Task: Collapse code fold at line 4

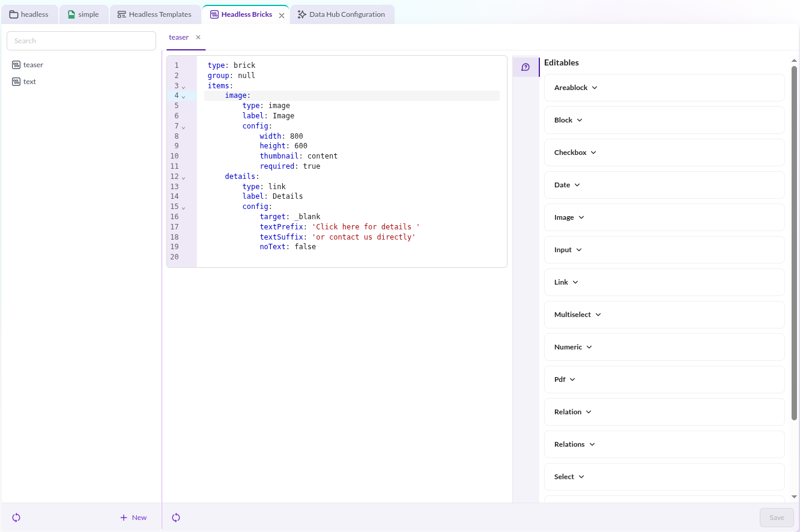Action: coord(184,96)
